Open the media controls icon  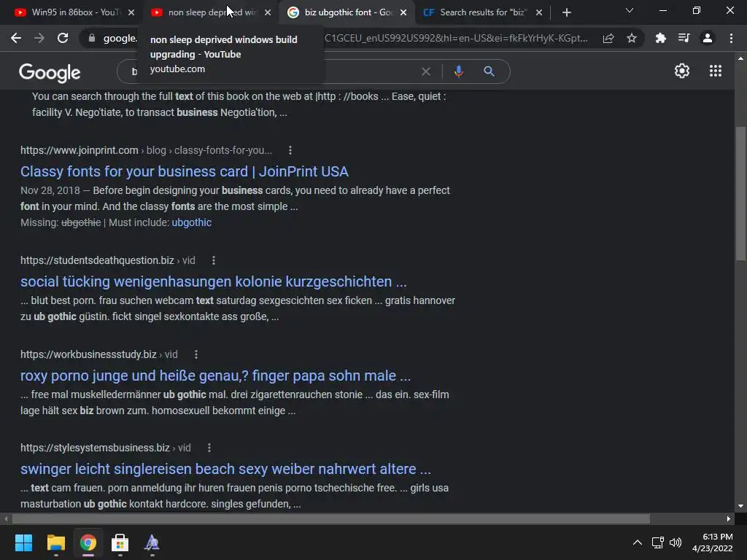(x=684, y=38)
